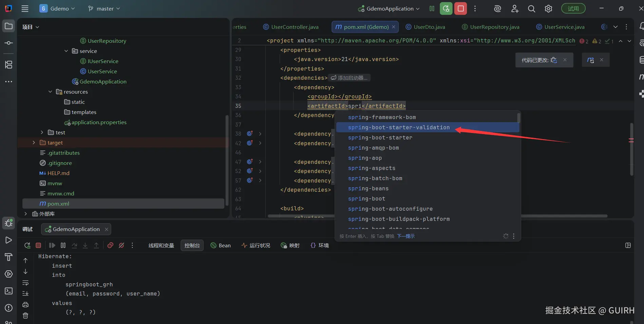
Task: View breakpoints with the red circles icon
Action: [110, 245]
